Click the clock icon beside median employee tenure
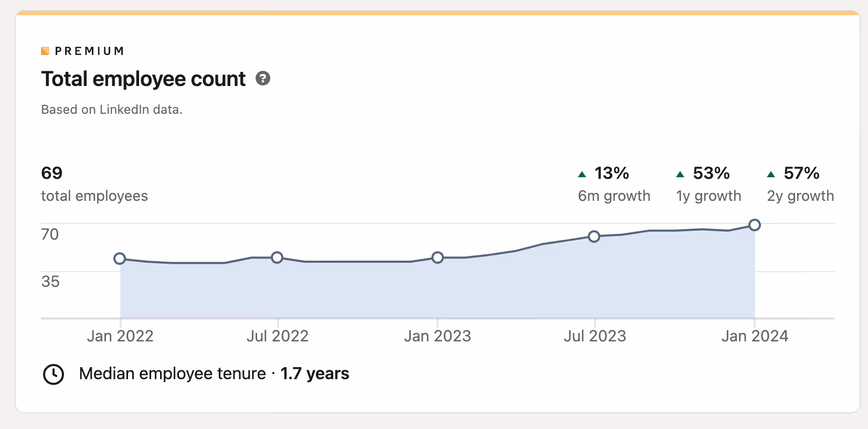The image size is (868, 429). click(53, 374)
